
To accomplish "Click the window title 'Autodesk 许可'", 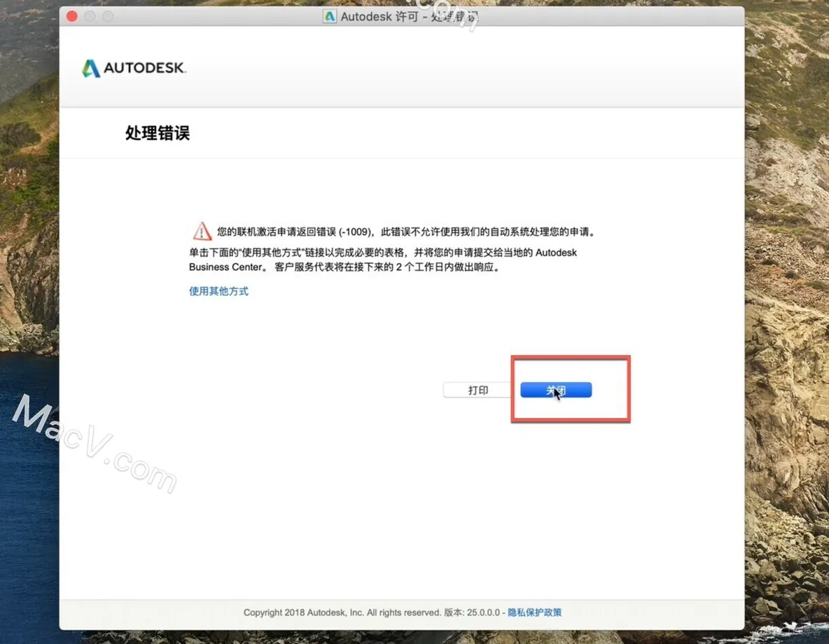I will 379,16.
